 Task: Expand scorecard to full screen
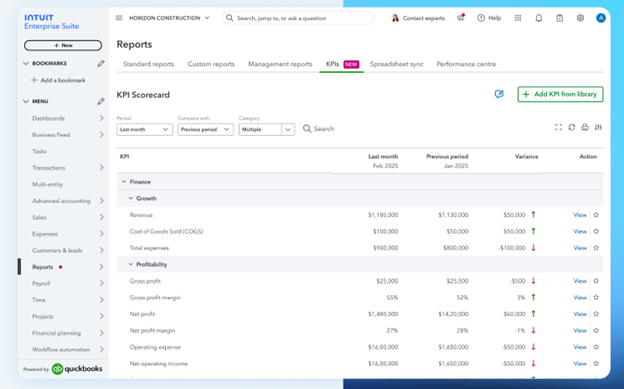(558, 127)
